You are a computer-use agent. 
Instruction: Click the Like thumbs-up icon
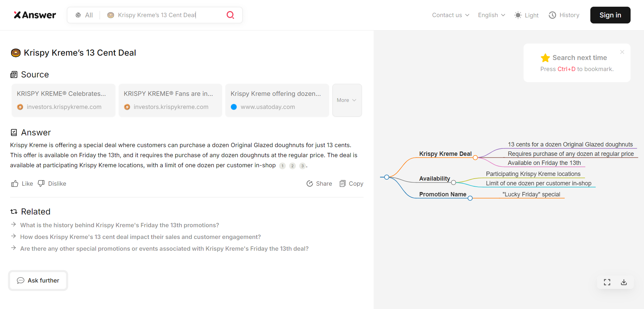click(15, 184)
